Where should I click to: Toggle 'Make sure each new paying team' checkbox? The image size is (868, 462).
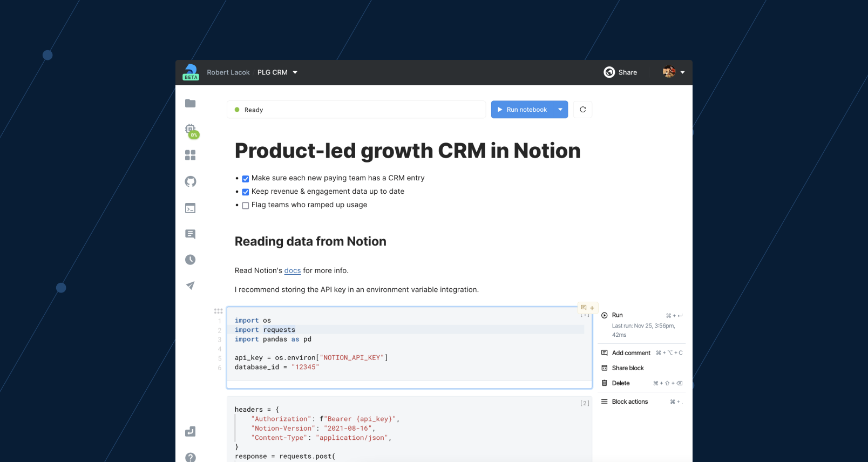pos(245,179)
